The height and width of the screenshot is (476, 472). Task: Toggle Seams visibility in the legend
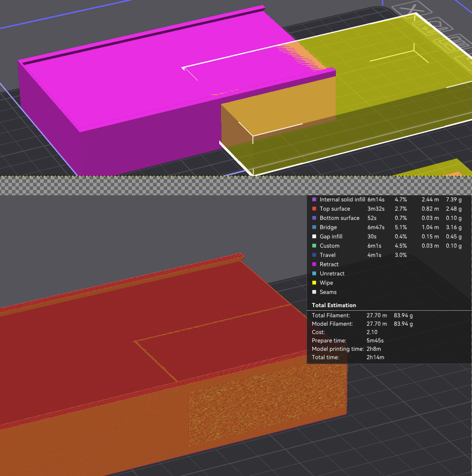click(x=328, y=292)
